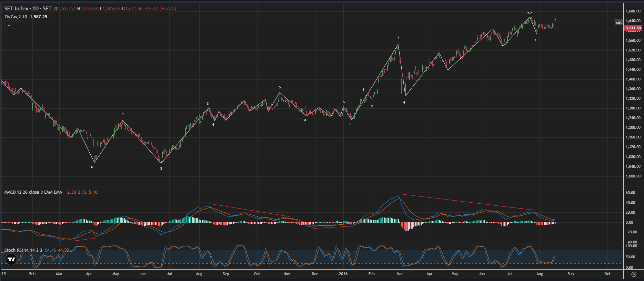Viewport: 644px width, 281px height.
Task: Click the −20.00 label on MACD axis
Action: click(x=631, y=232)
